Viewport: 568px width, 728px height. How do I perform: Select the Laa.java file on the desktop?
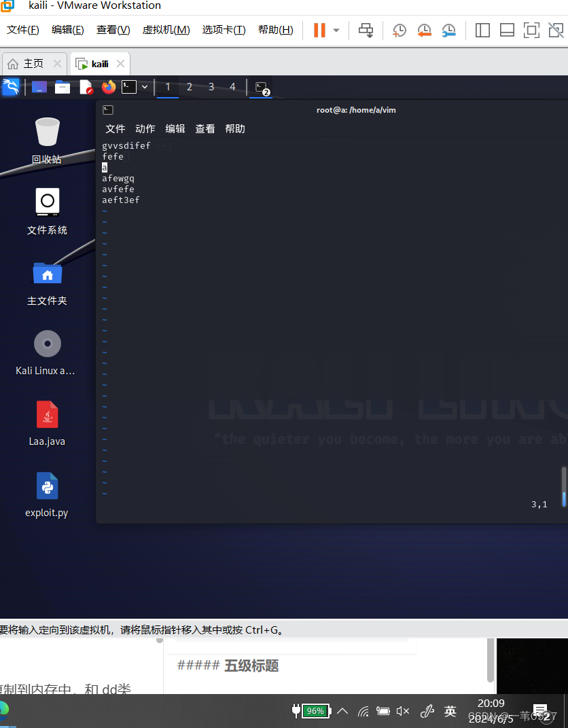(x=47, y=424)
